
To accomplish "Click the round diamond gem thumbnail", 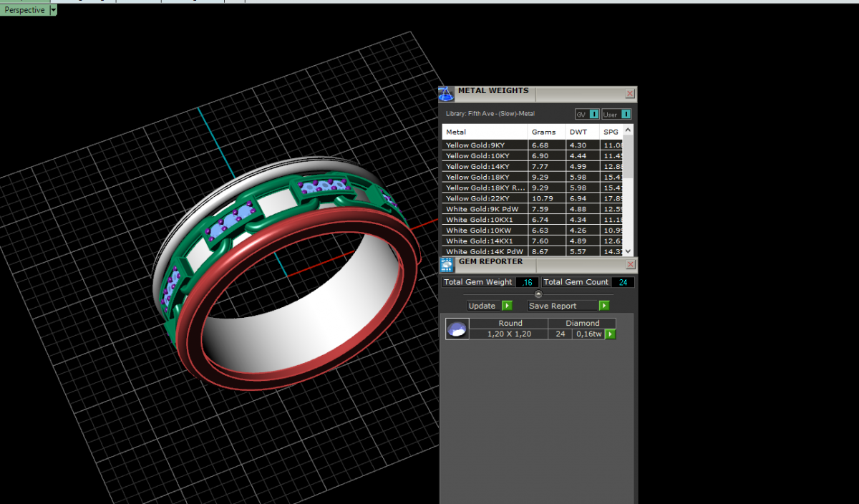I will pyautogui.click(x=457, y=329).
